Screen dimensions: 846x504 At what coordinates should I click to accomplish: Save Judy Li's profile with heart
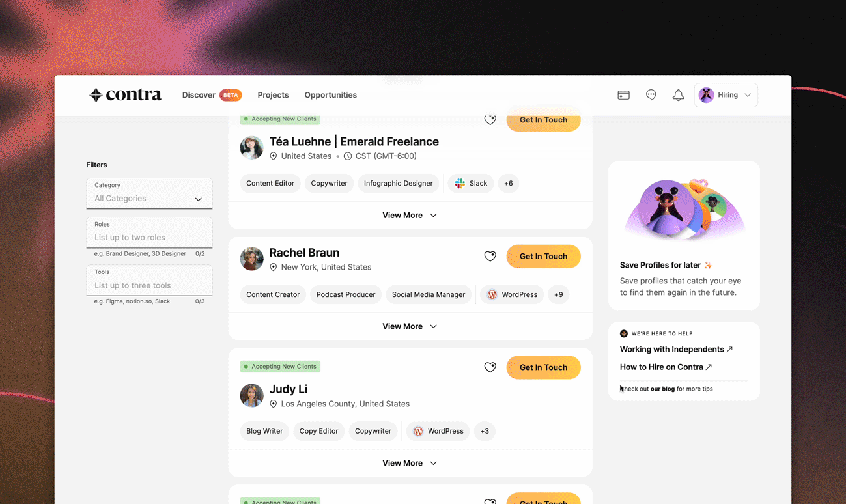(x=490, y=367)
